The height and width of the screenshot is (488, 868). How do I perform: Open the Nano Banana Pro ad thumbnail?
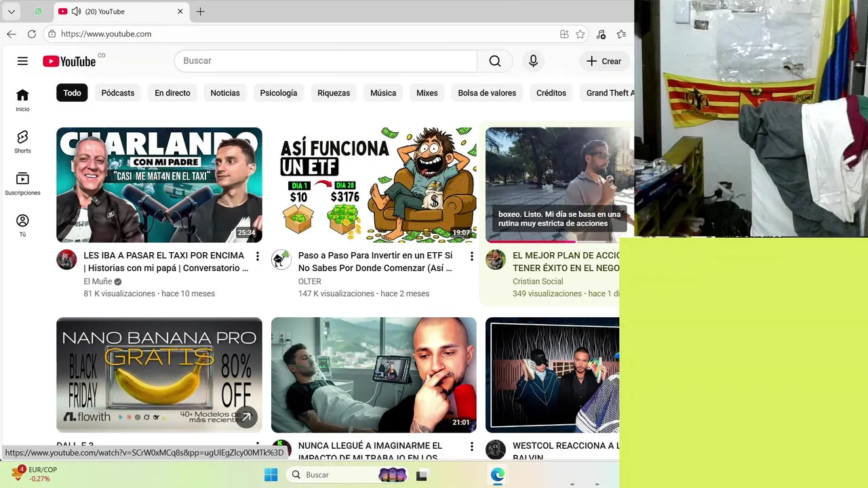click(159, 375)
